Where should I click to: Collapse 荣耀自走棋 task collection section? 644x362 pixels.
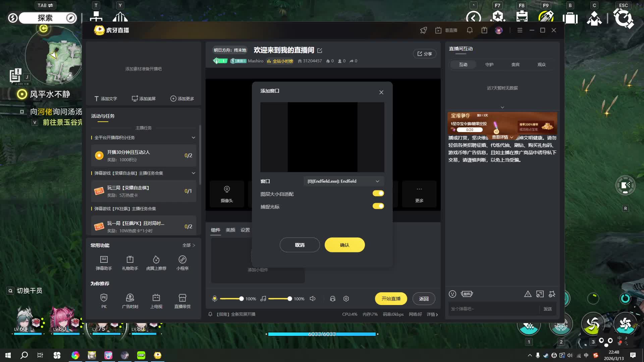[193, 173]
